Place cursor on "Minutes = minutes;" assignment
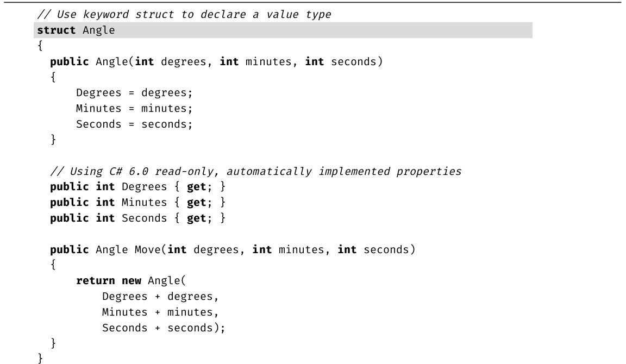Image resolution: width=626 pixels, height=364 pixels. click(134, 109)
